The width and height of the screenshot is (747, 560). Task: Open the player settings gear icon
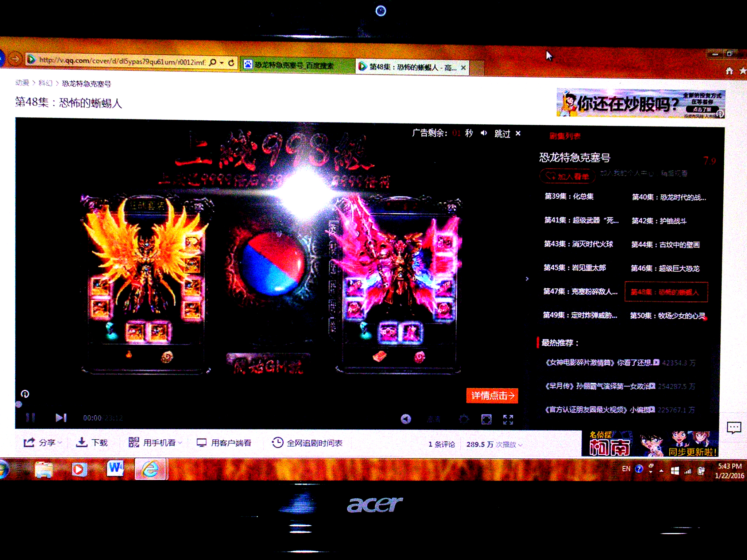[x=464, y=419]
